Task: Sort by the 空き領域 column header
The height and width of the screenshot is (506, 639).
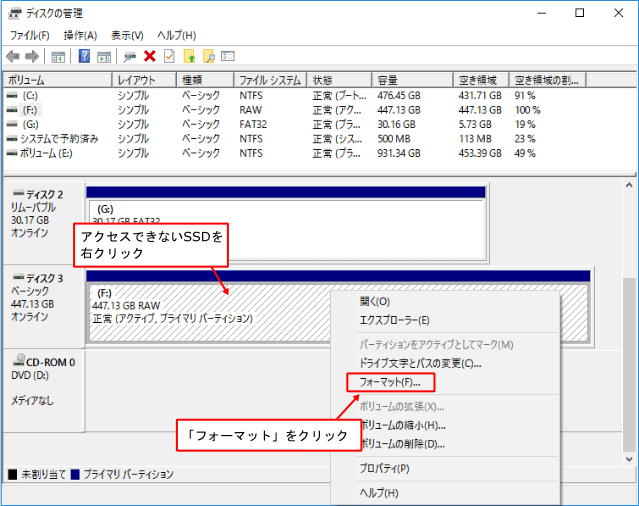Action: pyautogui.click(x=481, y=80)
